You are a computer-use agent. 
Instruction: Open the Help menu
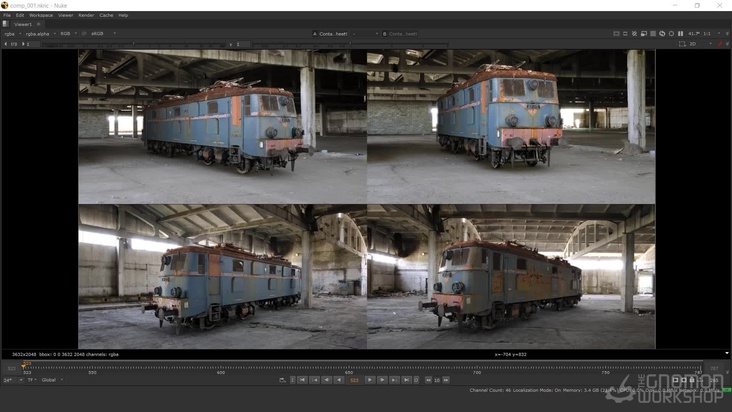point(123,15)
